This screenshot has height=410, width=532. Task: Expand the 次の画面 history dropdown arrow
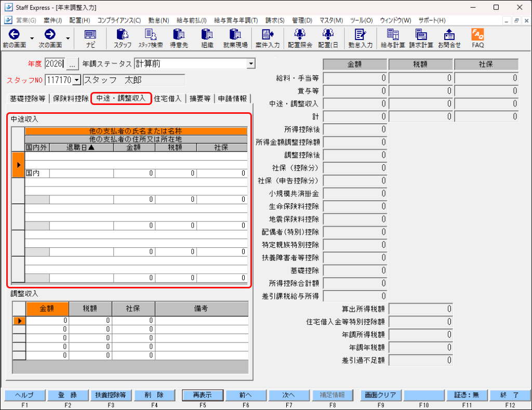[x=68, y=38]
